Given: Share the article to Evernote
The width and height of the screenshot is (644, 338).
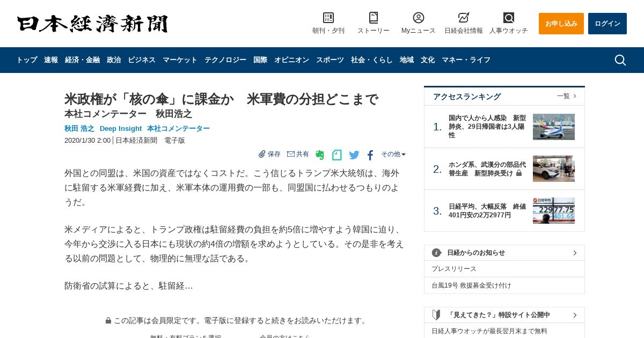Looking at the screenshot, I should pyautogui.click(x=320, y=155).
